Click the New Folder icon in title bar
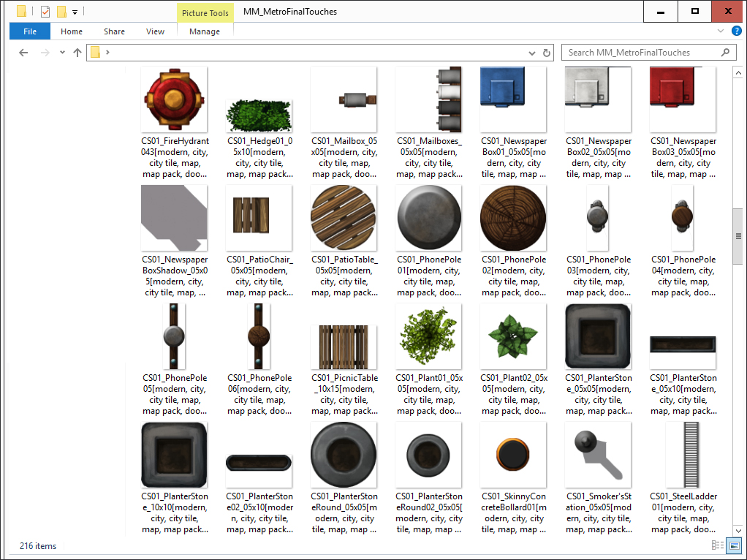 (x=61, y=12)
